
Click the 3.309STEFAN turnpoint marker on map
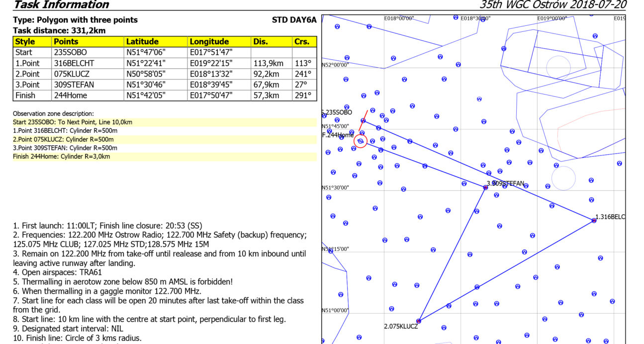pos(486,187)
